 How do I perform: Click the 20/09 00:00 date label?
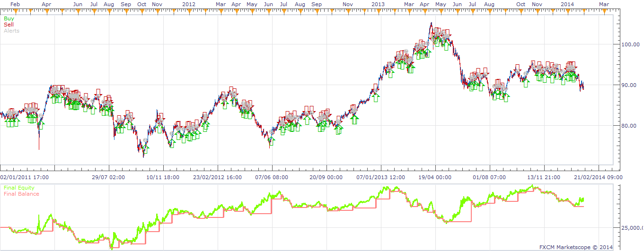326,177
